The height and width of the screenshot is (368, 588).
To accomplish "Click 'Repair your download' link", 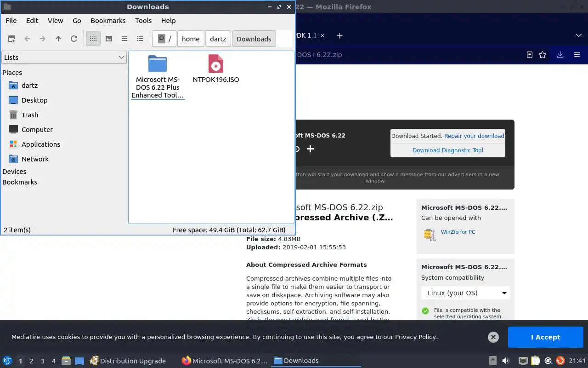I will click(474, 136).
